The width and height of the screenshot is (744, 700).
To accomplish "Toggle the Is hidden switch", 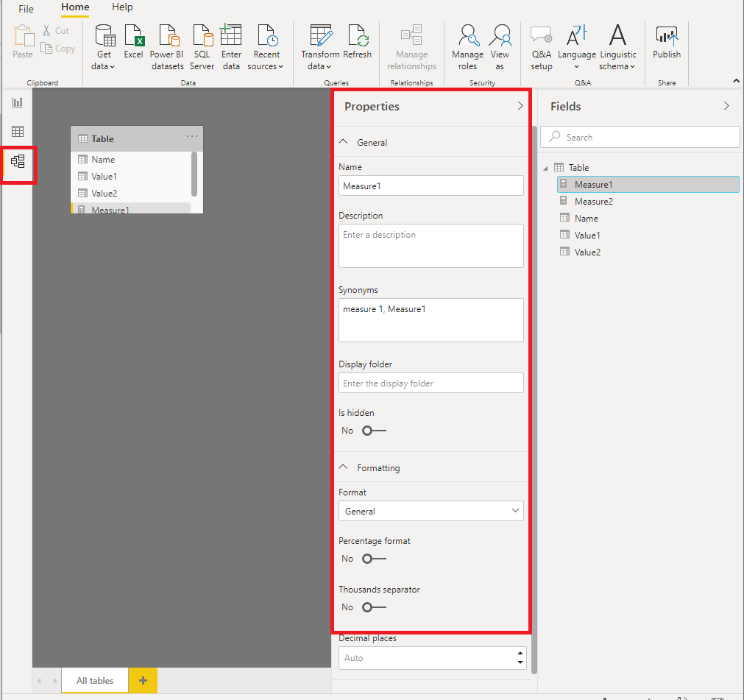I will 374,431.
